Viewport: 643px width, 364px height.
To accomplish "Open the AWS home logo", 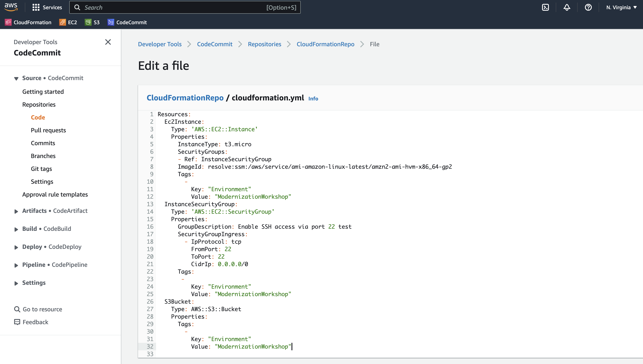I will click(x=11, y=7).
